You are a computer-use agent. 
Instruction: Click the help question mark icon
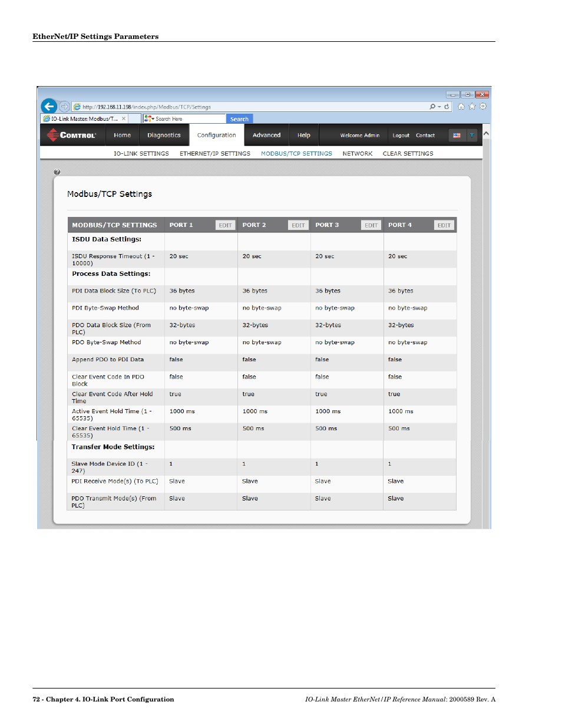pyautogui.click(x=57, y=172)
